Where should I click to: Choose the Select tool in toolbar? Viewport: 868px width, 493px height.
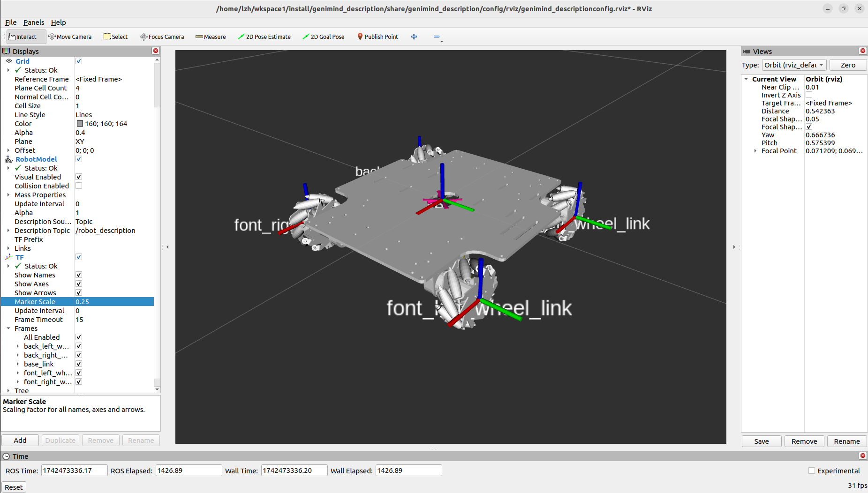point(115,37)
